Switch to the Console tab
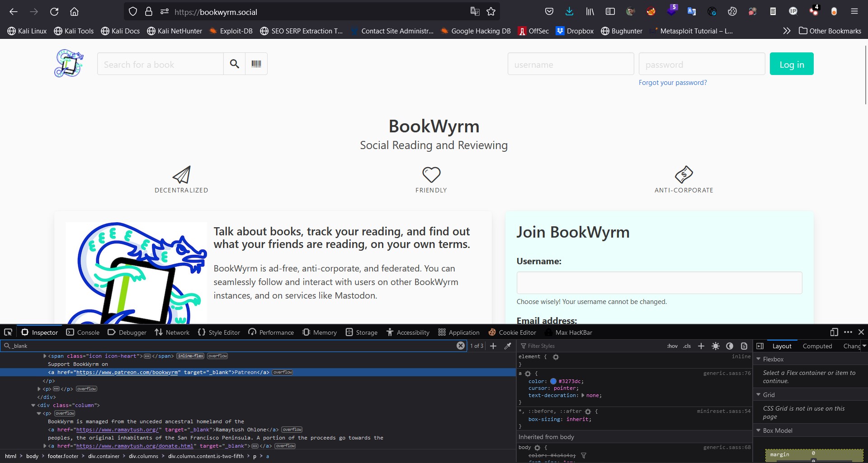868x463 pixels. pos(83,332)
